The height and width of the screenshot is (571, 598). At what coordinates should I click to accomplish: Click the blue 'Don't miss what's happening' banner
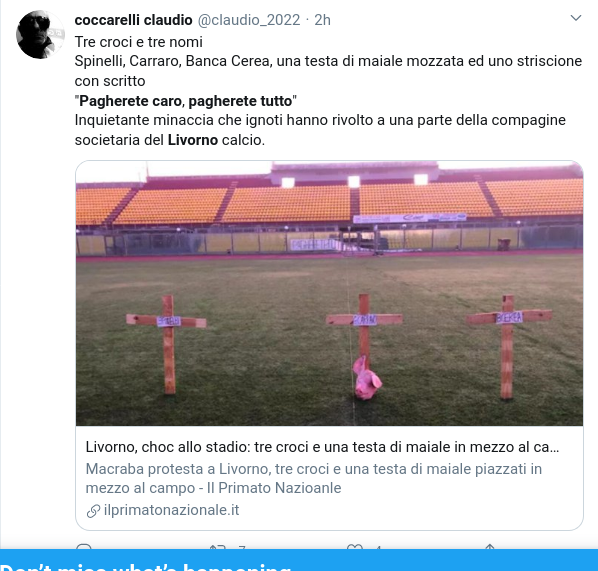click(x=299, y=560)
